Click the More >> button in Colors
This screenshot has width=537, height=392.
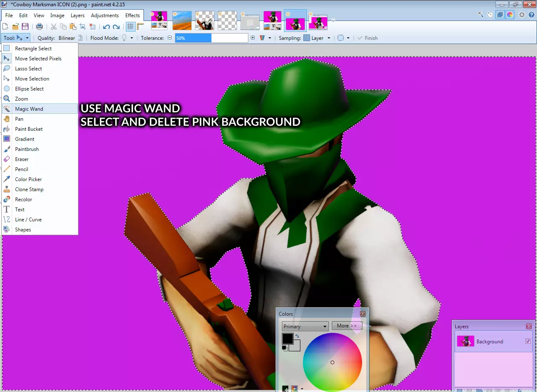(x=347, y=326)
